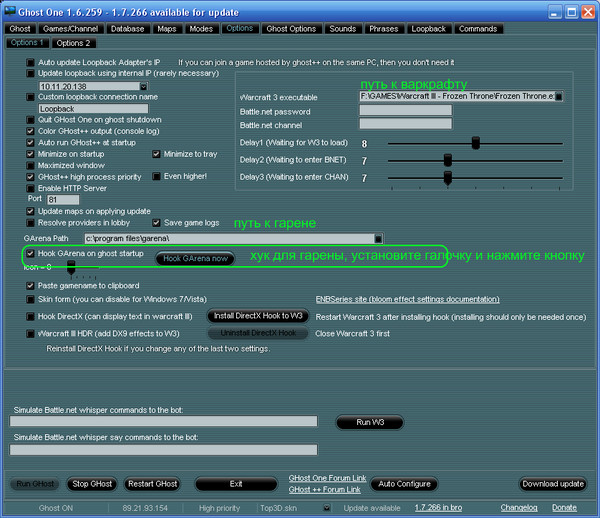Toggle Hook GArena on ghost startup
This screenshot has width=600, height=518.
(x=30, y=254)
